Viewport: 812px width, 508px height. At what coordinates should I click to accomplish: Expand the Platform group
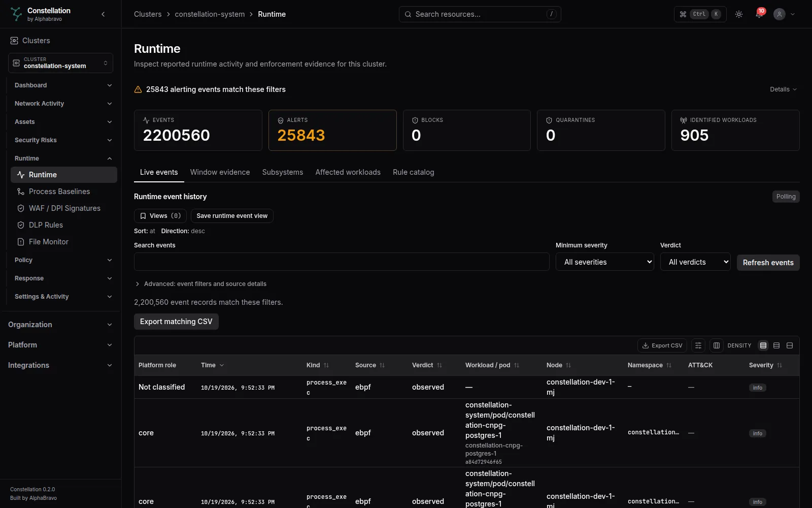click(60, 345)
